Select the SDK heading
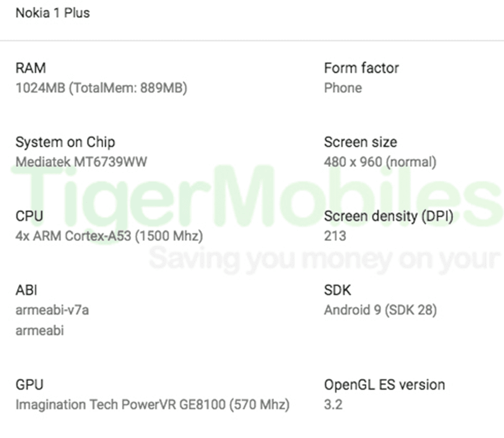Viewport: 504px width, 438px height. pos(338,290)
